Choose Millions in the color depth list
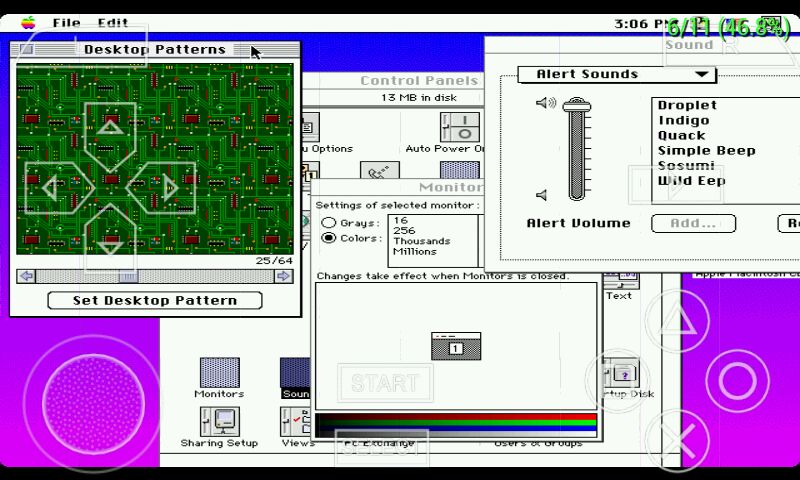Viewport: 800px width, 480px height. pos(415,251)
